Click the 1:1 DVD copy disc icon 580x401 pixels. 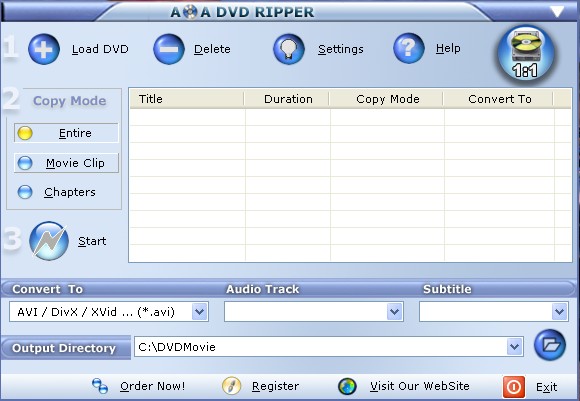526,54
